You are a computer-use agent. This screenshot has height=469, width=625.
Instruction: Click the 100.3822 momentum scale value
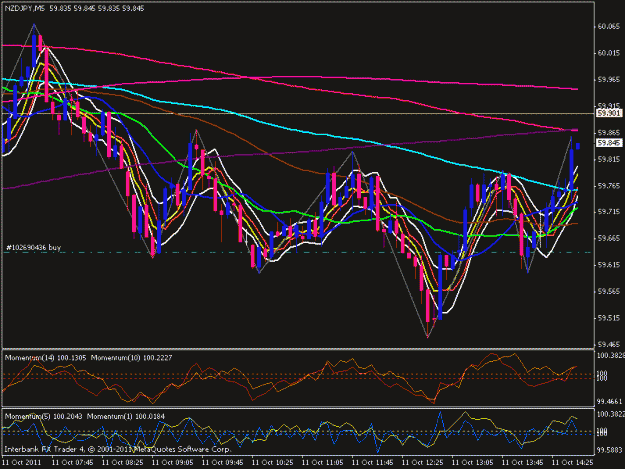point(610,414)
